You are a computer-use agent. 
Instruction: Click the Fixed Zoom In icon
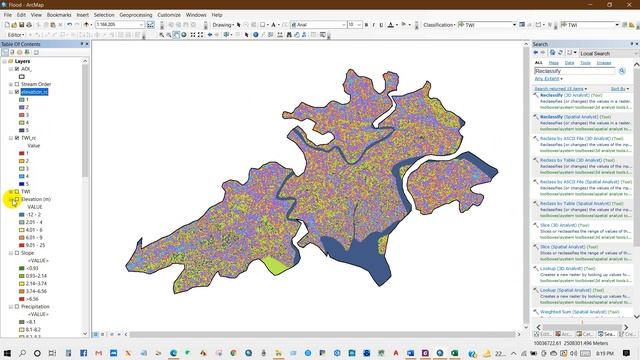tap(193, 35)
